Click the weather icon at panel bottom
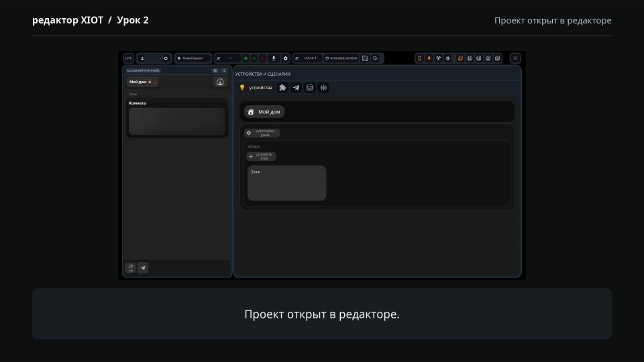The height and width of the screenshot is (362, 644). point(130,268)
